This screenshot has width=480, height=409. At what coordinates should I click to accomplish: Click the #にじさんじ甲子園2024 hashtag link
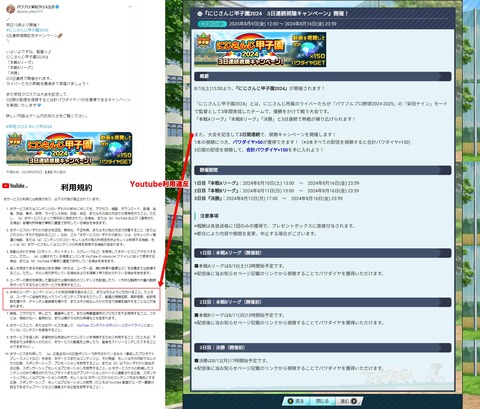tap(27, 30)
